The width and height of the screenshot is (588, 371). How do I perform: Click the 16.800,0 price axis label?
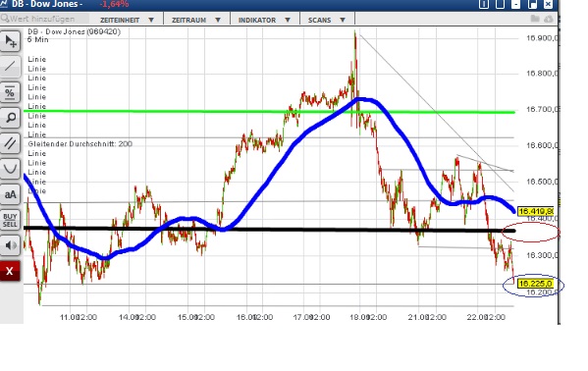coord(542,74)
